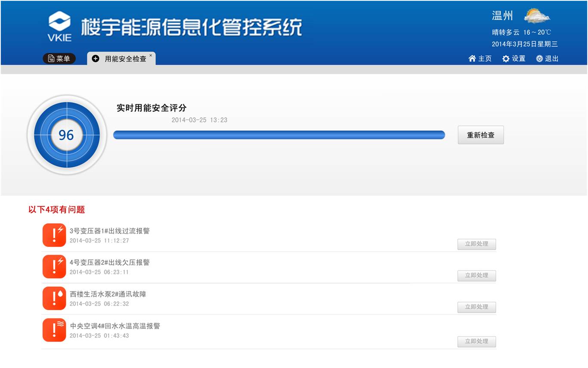Click the plus icon on 用能安全检查 tab
This screenshot has width=588, height=368.
click(x=96, y=58)
